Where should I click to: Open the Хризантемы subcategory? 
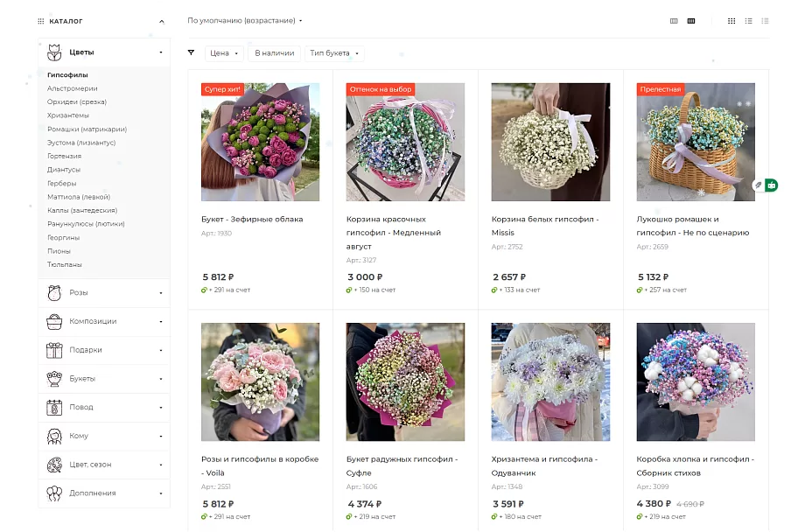point(67,115)
